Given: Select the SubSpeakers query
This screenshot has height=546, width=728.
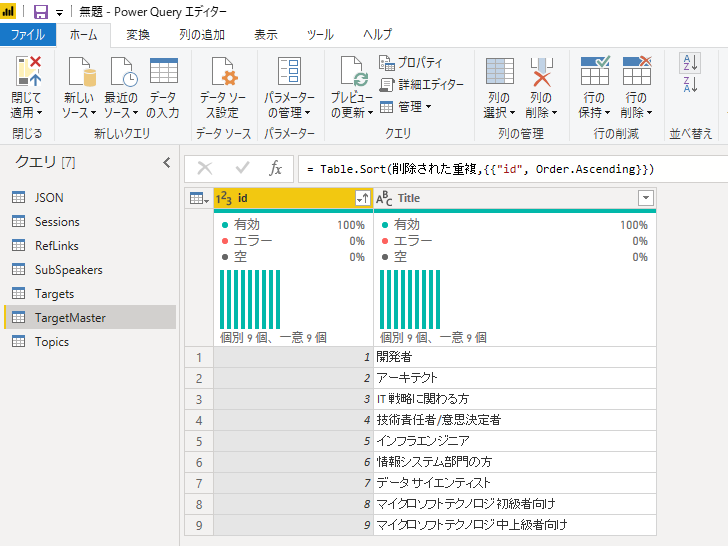Looking at the screenshot, I should pyautogui.click(x=90, y=270).
